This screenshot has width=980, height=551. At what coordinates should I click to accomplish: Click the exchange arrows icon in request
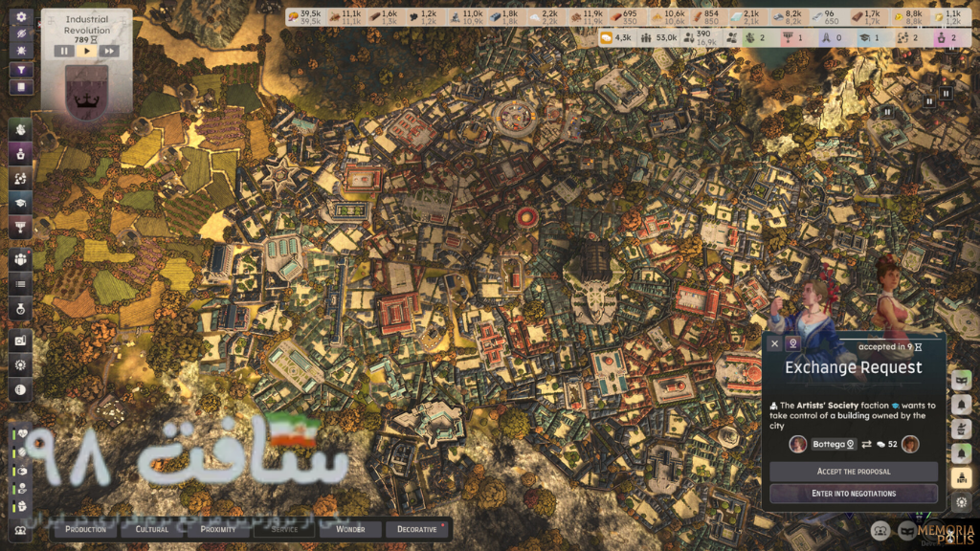pyautogui.click(x=866, y=444)
